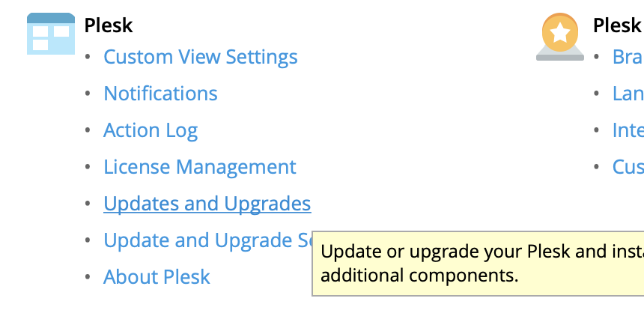Click the cut-off link starting with "Bra"
Viewport: 644px width, 331px height.
pos(628,57)
